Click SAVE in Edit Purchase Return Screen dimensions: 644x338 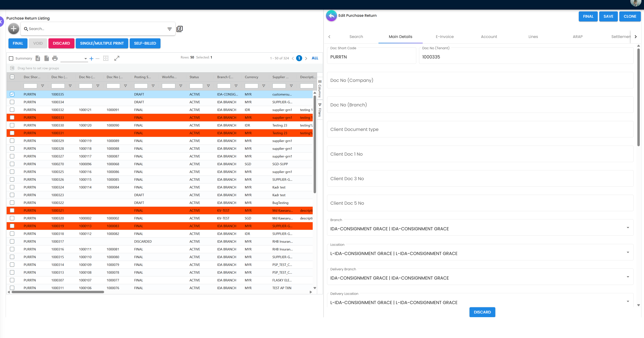(608, 16)
